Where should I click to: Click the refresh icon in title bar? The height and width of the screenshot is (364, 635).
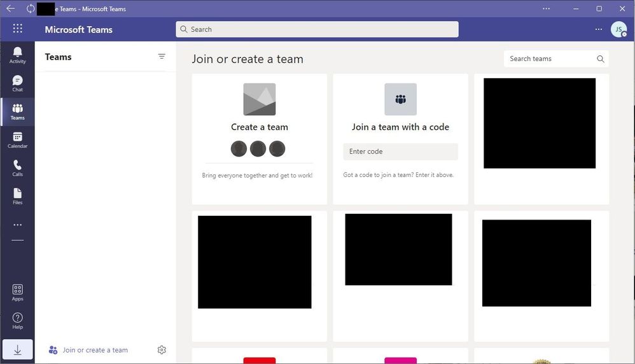(x=31, y=8)
